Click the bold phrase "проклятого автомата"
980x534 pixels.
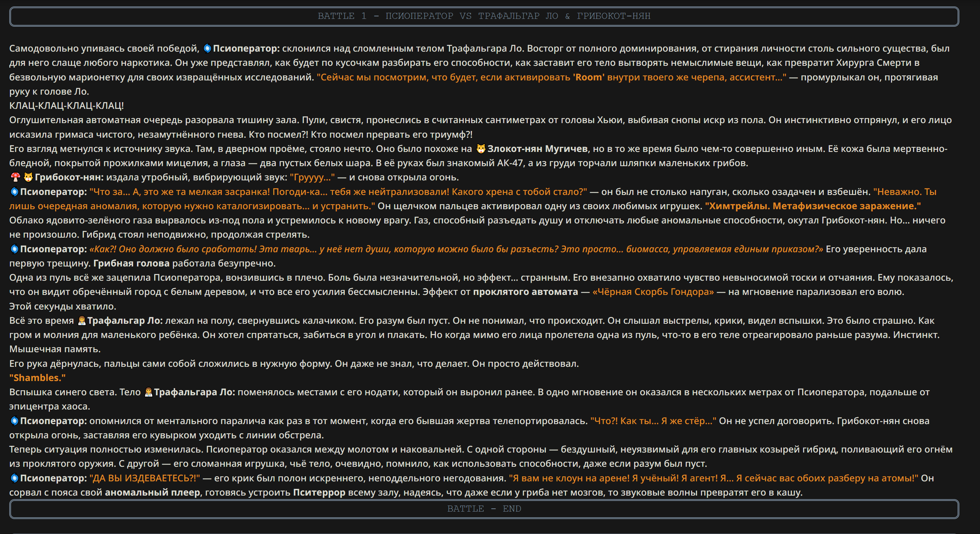[x=525, y=292]
